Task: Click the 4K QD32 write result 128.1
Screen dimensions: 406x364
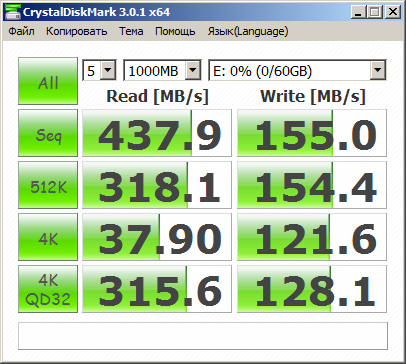Action: point(312,289)
